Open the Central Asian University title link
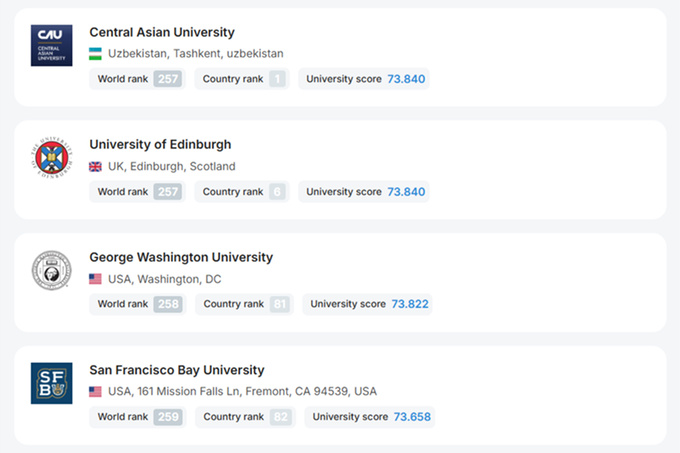The height and width of the screenshot is (453, 680). coord(162,32)
